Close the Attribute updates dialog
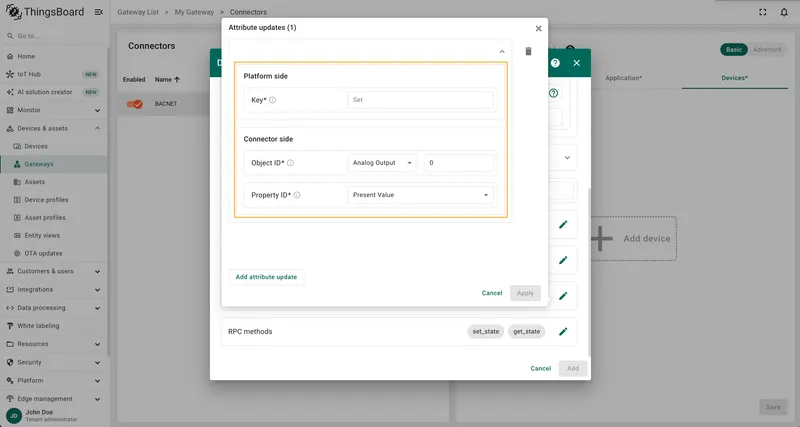Image resolution: width=800 pixels, height=427 pixels. point(538,29)
